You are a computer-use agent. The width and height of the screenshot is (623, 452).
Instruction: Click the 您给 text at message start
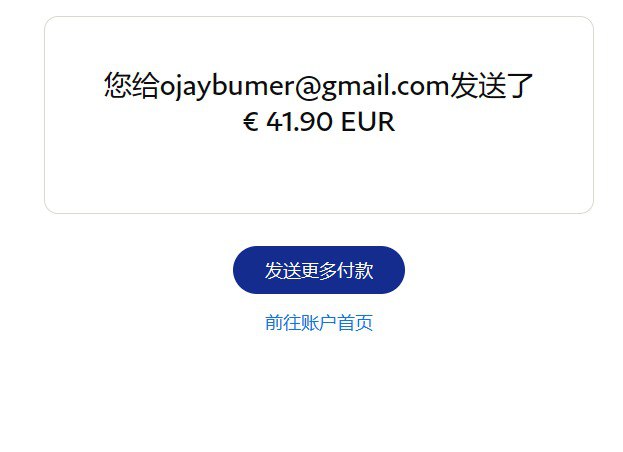point(132,85)
